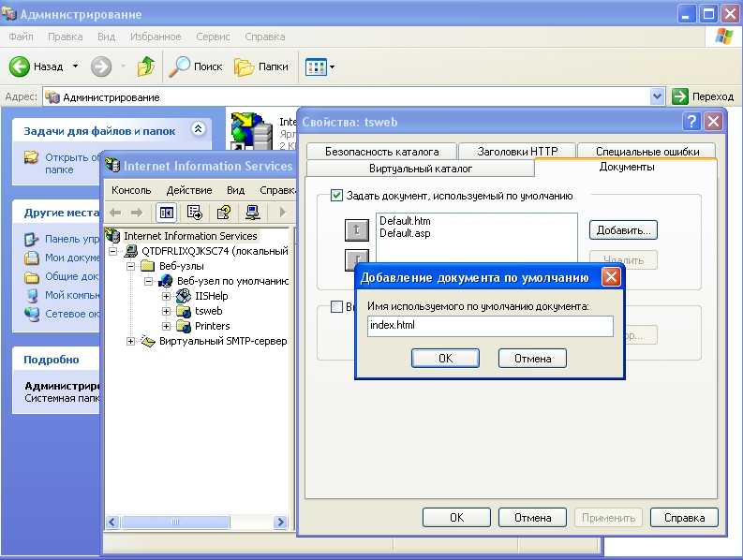Viewport: 743px width, 560px height.
Task: Click the help question mark in tsweb properties
Action: tap(691, 122)
